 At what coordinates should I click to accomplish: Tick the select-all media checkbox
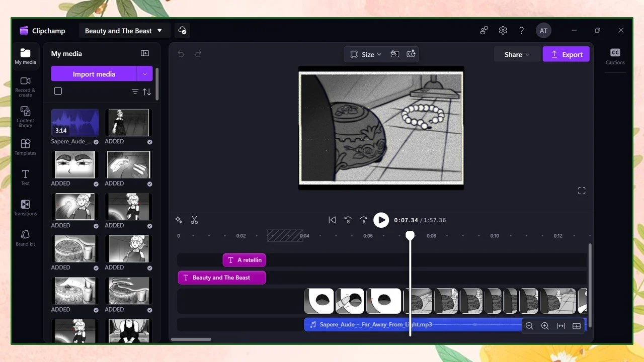(58, 91)
